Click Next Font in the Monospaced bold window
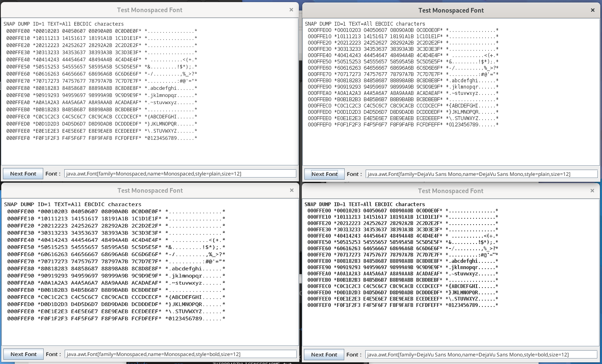The width and height of the screenshot is (602, 364). coord(24,354)
